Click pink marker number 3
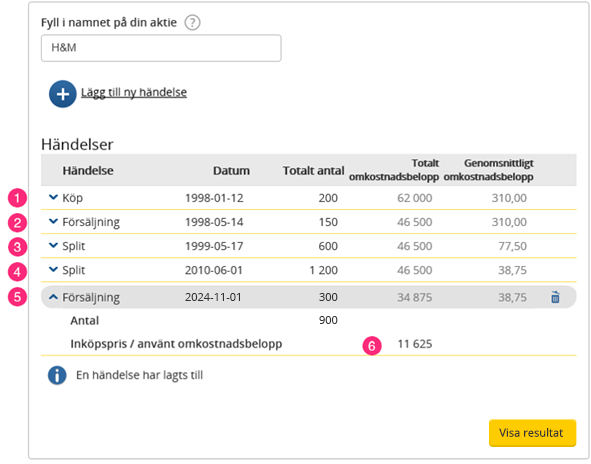 click(17, 247)
